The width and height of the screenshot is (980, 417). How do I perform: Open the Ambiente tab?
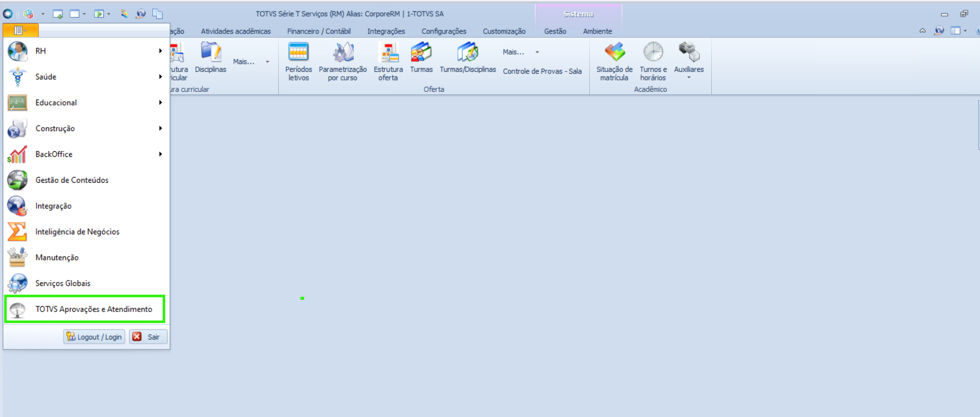click(598, 31)
